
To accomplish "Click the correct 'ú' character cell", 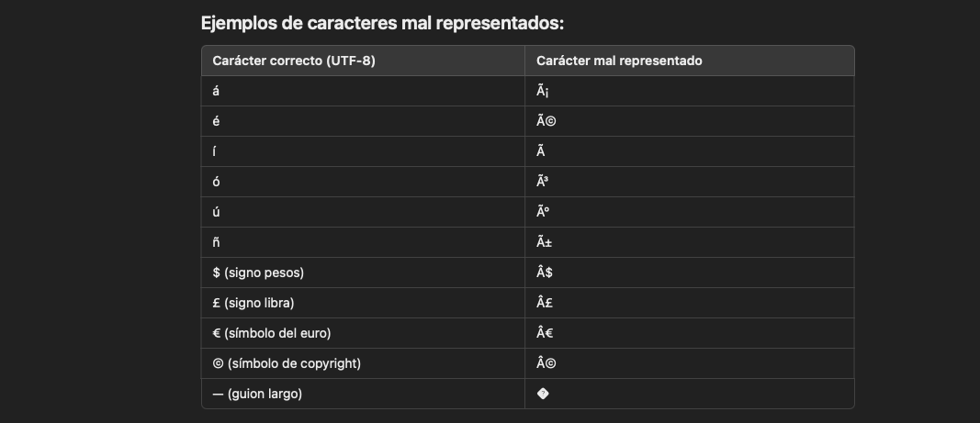I will tap(363, 213).
